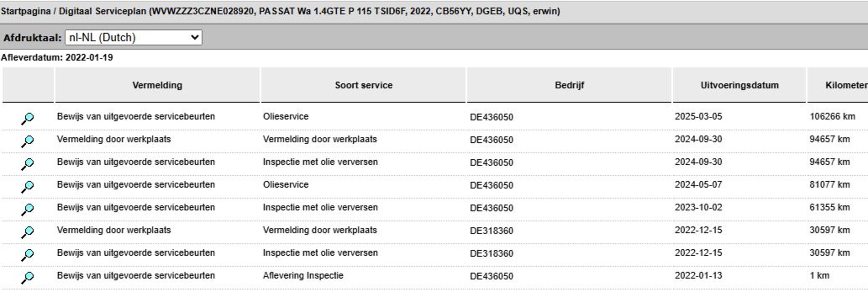Image resolution: width=868 pixels, height=303 pixels.
Task: Sort by the Vermelding column header
Action: point(157,85)
